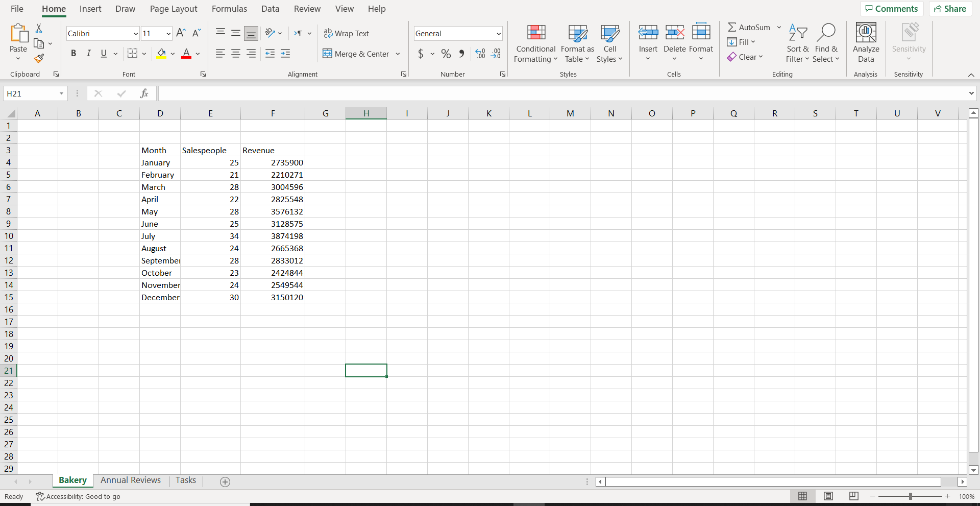
Task: Adjust the zoom slider handle
Action: pyautogui.click(x=911, y=496)
